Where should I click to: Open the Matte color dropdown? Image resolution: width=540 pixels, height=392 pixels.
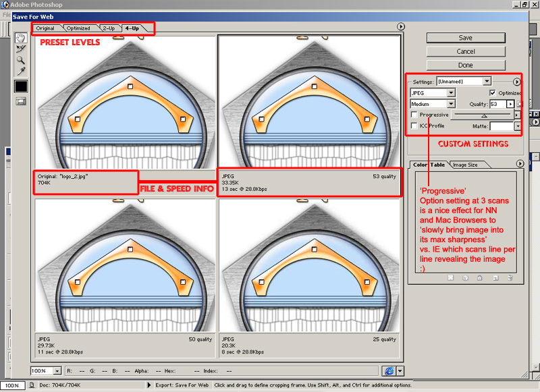pos(518,126)
